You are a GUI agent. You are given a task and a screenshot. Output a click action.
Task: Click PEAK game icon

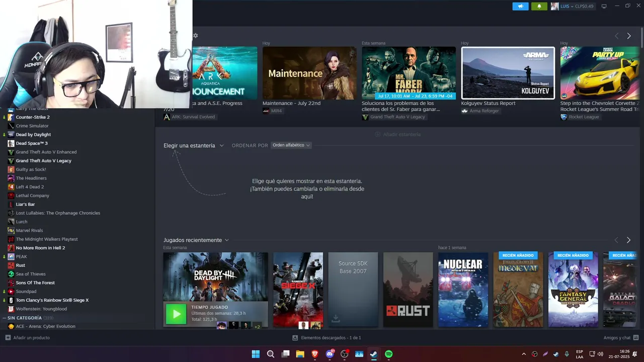(x=11, y=256)
